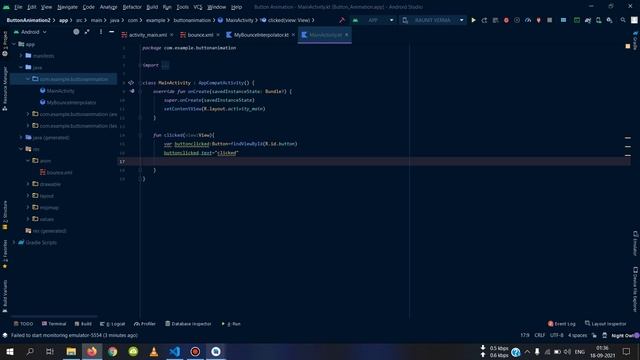The width and height of the screenshot is (640, 360).
Task: Click the override gutter icon beside onCreate
Action: tap(132, 91)
